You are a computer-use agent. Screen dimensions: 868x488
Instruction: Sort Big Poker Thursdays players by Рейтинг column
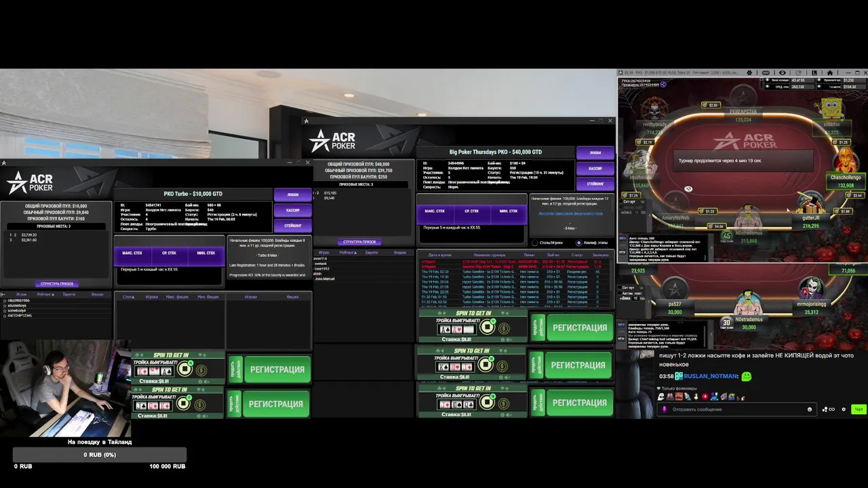click(348, 253)
